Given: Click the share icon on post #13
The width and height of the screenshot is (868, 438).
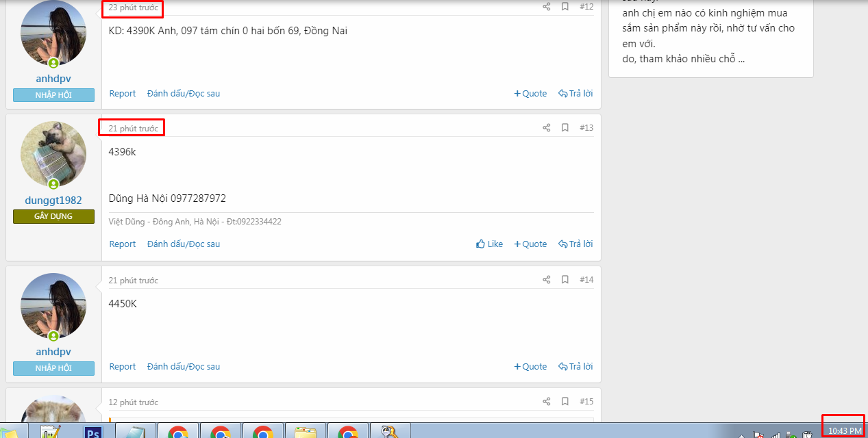Looking at the screenshot, I should [546, 128].
